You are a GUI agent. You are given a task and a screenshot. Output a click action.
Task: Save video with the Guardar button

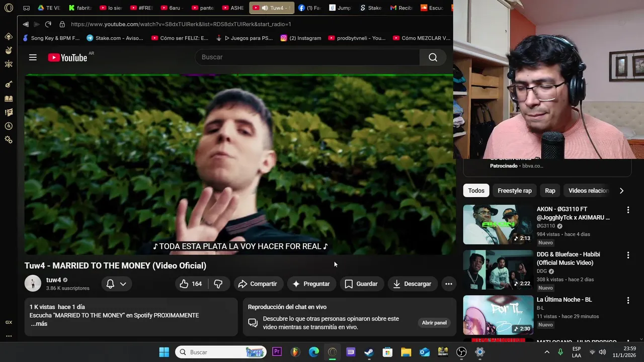click(361, 284)
